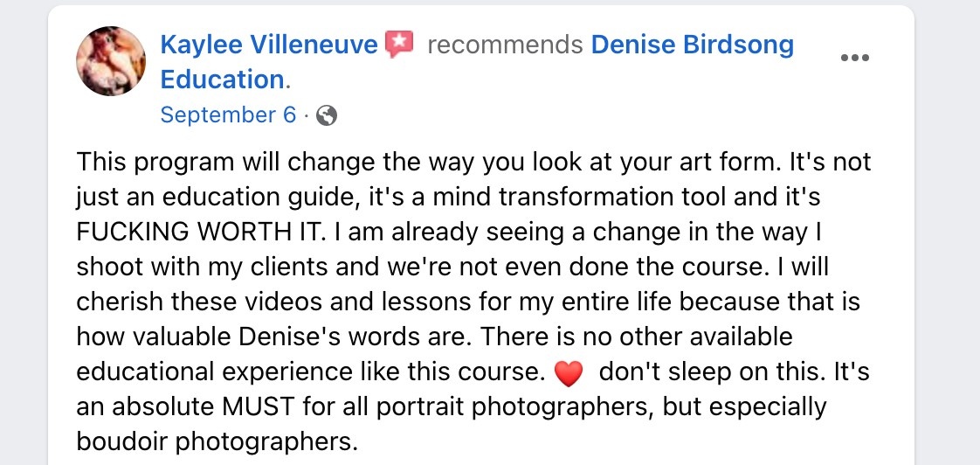The width and height of the screenshot is (980, 465).
Task: Open Kaylee Villeneuve's profile name link
Action: [271, 44]
